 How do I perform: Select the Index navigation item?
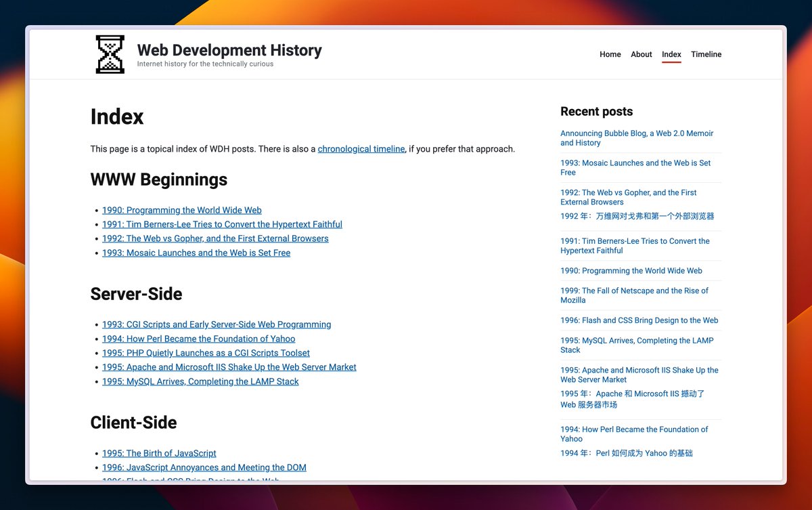point(671,54)
